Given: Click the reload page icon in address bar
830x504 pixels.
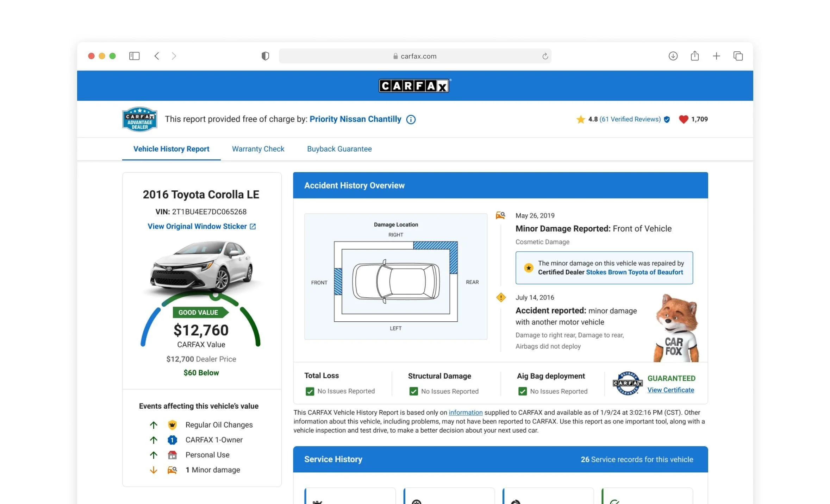Looking at the screenshot, I should click(x=545, y=56).
